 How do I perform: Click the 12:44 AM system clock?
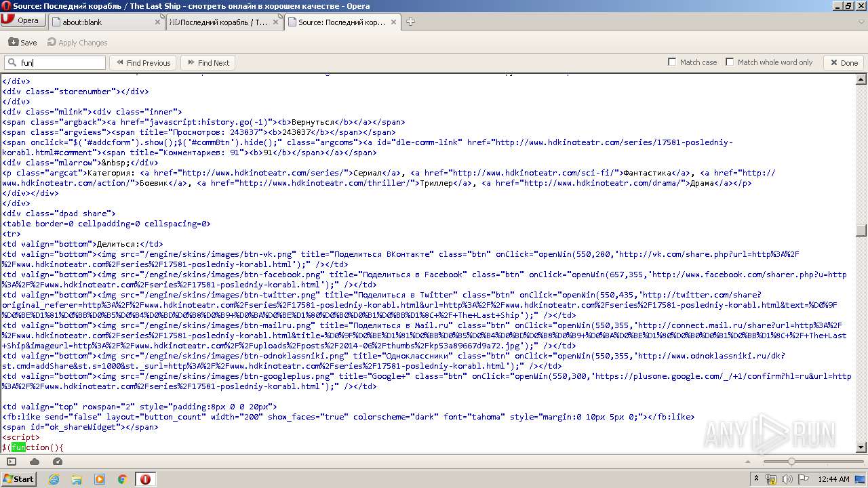point(833,479)
